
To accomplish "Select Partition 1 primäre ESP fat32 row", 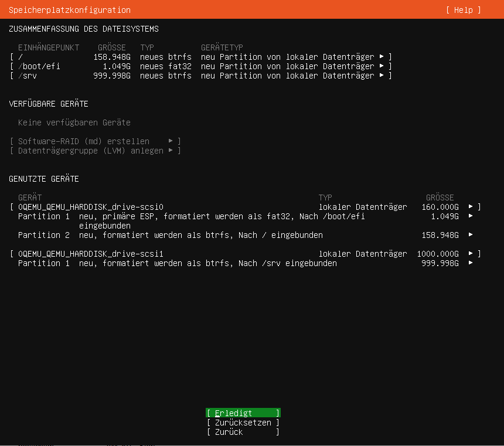I will (245, 220).
